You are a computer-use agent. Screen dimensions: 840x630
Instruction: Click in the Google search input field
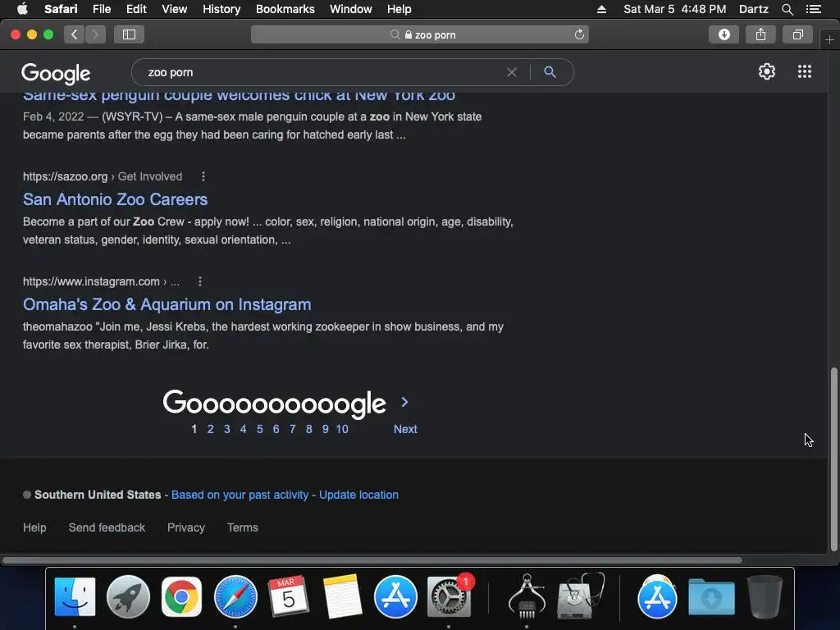[322, 72]
